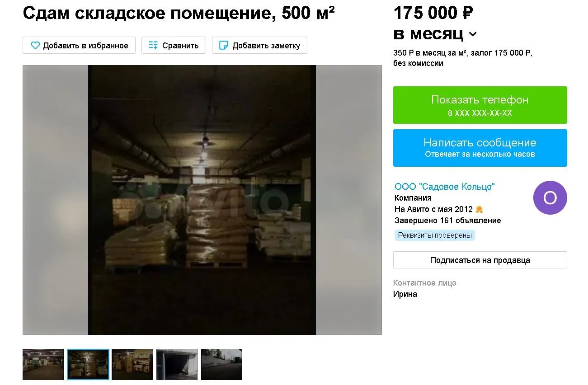Go to previous photo via left blurred area
The image size is (588, 385).
[55, 200]
